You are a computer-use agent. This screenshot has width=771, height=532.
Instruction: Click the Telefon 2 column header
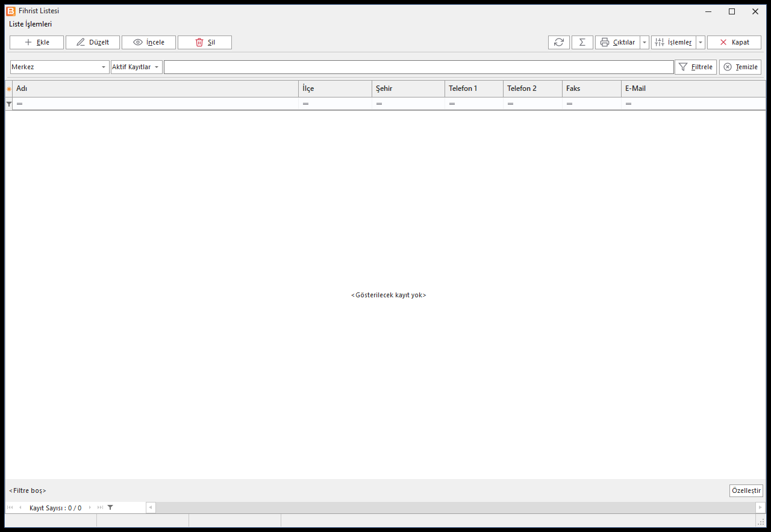(533, 88)
